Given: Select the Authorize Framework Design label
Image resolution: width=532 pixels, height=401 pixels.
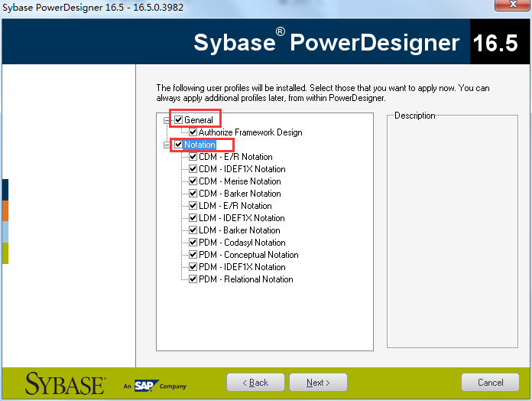Looking at the screenshot, I should [x=251, y=132].
